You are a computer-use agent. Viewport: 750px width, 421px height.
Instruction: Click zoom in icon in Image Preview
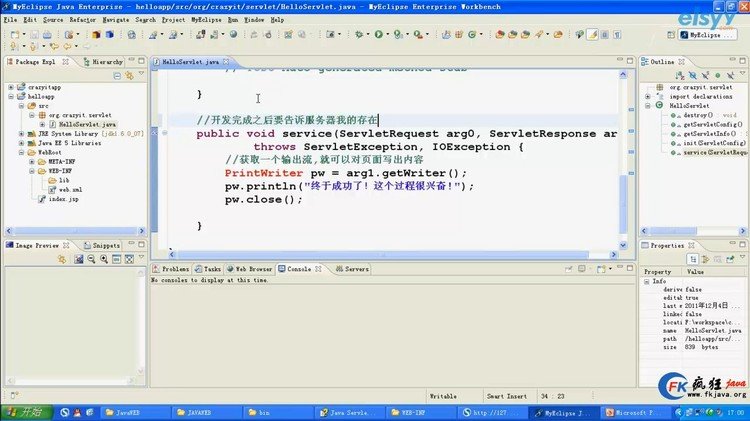coord(104,259)
